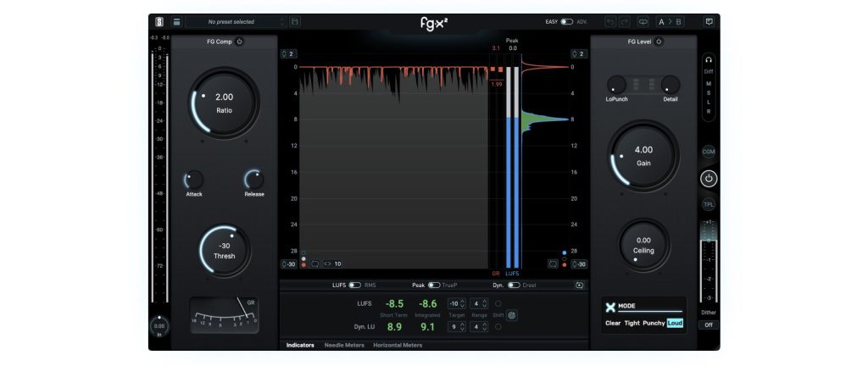The image size is (868, 366).
Task: Click the Detail knob
Action: [670, 85]
